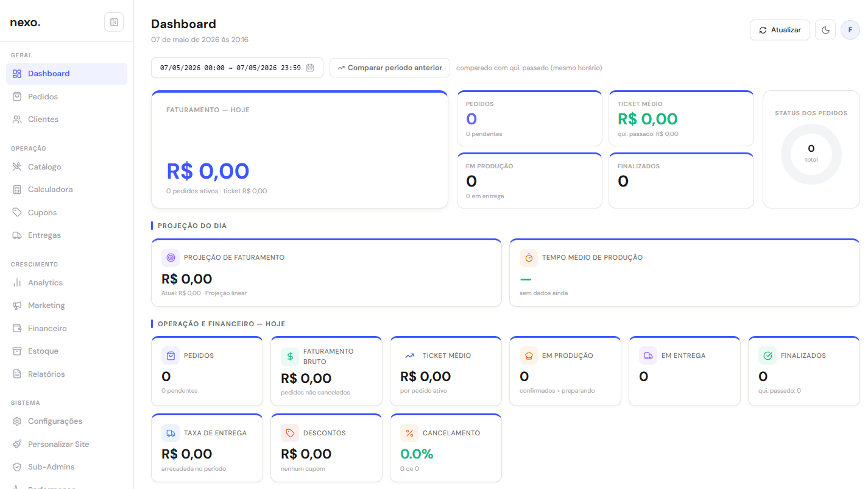Click 'sem dados ainda' text
Image resolution: width=868 pixels, height=489 pixels.
[544, 293]
